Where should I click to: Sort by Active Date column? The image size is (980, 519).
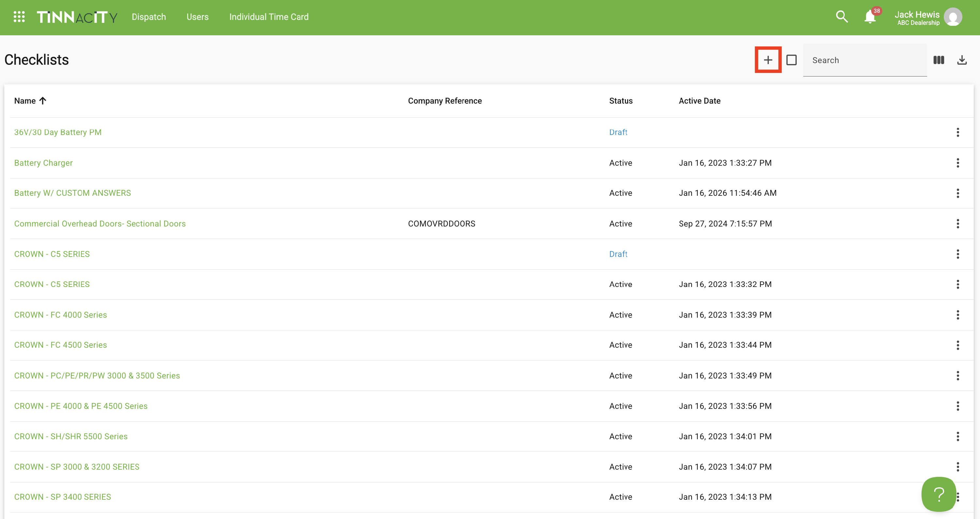coord(699,101)
